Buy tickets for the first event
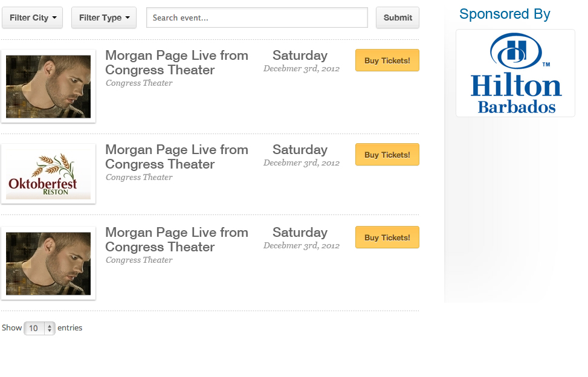Viewport: 588px width, 377px height. 387,60
